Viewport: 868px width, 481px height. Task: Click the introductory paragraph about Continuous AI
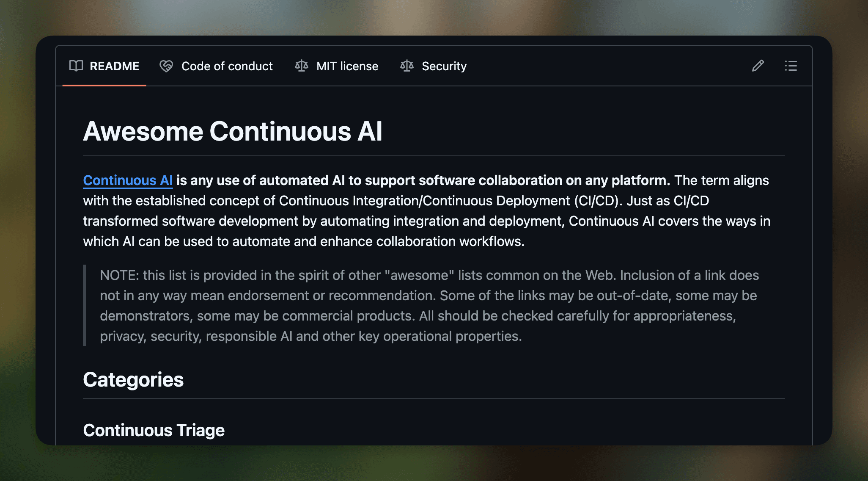pyautogui.click(x=423, y=211)
